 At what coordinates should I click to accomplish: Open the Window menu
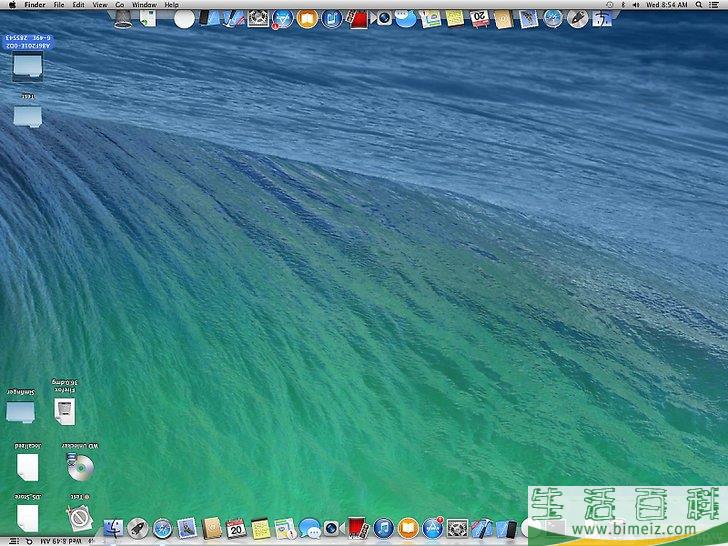144,5
